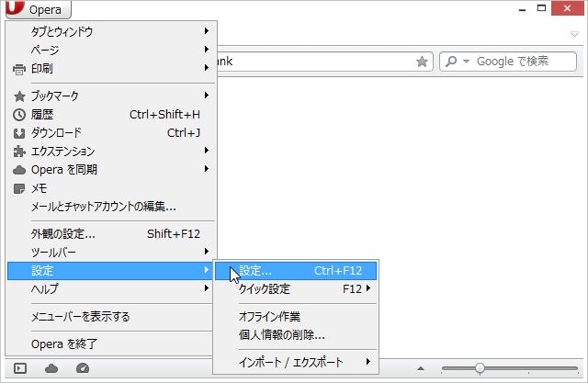The width and height of the screenshot is (588, 383).
Task: Choose メールとチャットアカウントの編集...
Action: click(112, 206)
